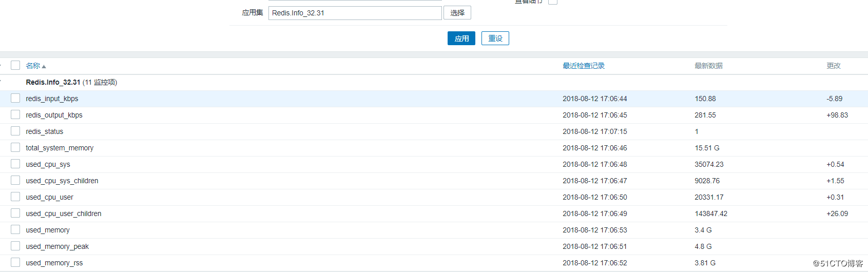Tick checkbox for total_system_memory
Image resolution: width=868 pixels, height=272 pixels.
[x=15, y=147]
